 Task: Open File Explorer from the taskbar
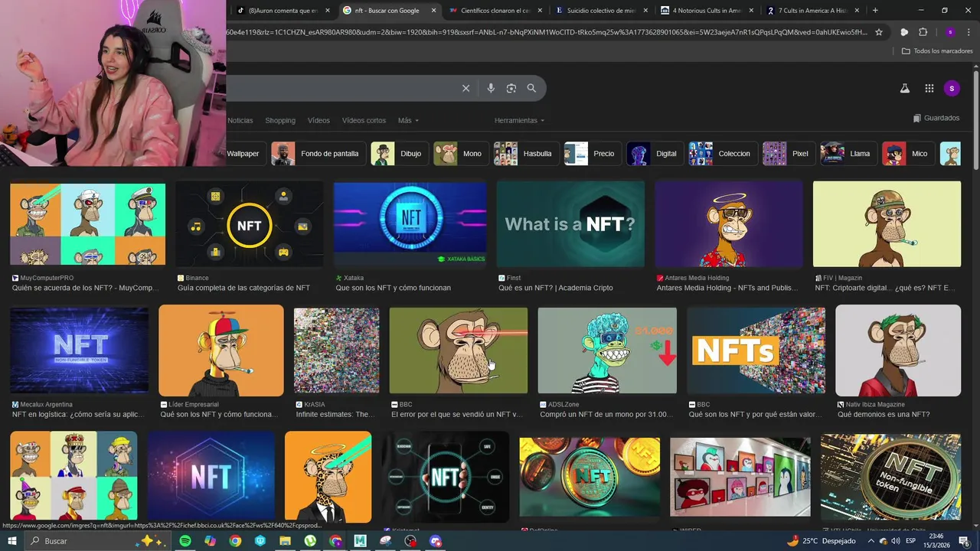pyautogui.click(x=285, y=541)
